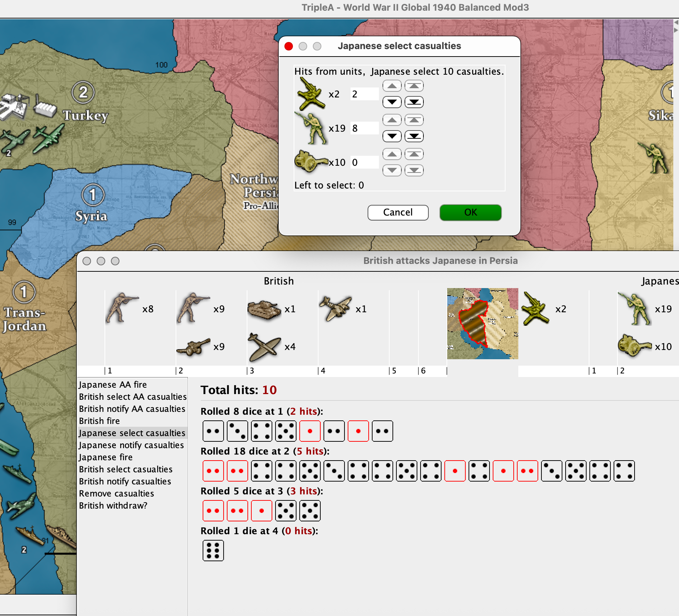Click the infantry casualty count field
Image resolution: width=679 pixels, height=616 pixels.
click(x=364, y=128)
